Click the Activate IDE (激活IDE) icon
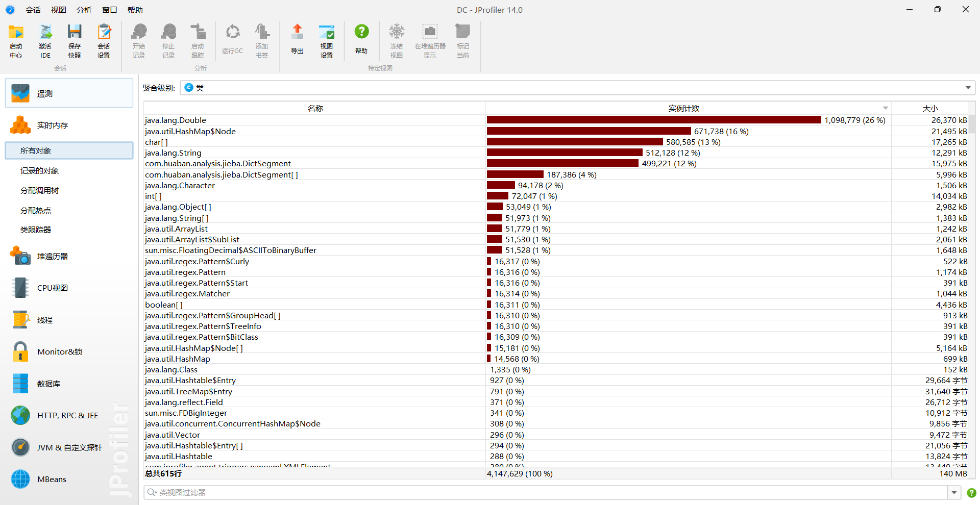Viewport: 980px width, 505px height. 45,41
